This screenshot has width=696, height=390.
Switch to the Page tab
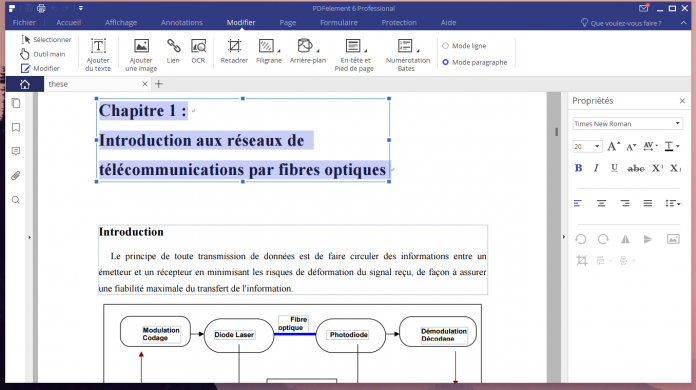(288, 23)
